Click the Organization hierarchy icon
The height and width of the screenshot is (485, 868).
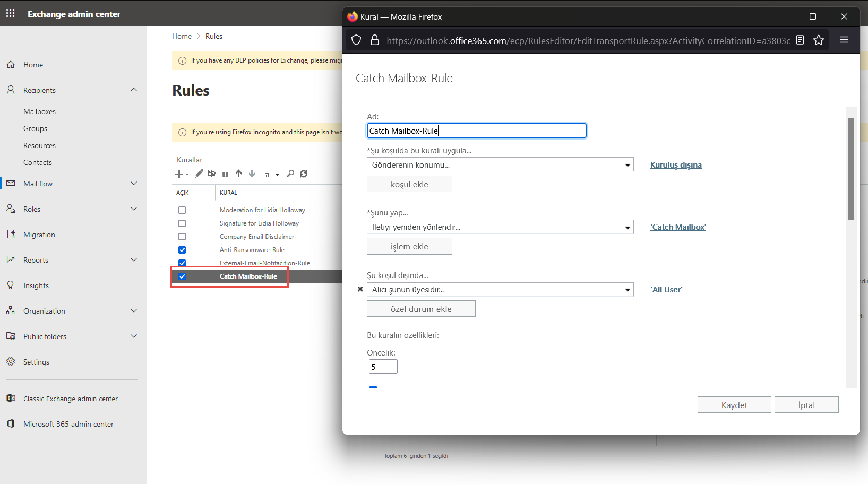(11, 311)
